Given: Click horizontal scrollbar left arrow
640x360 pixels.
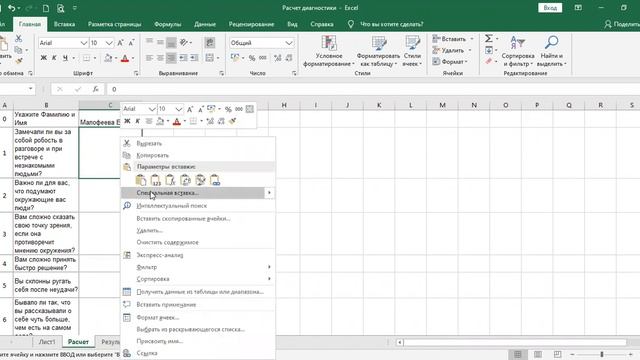Looking at the screenshot, I should pyautogui.click(x=400, y=342).
